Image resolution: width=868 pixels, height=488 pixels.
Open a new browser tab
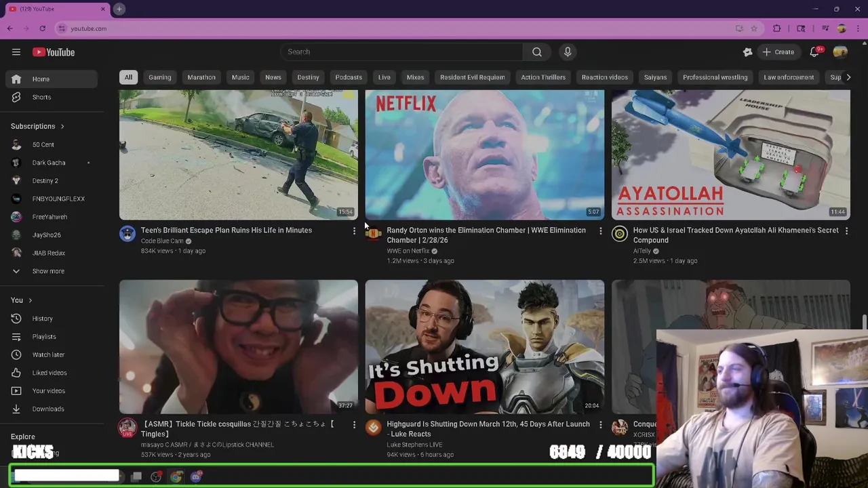click(119, 9)
